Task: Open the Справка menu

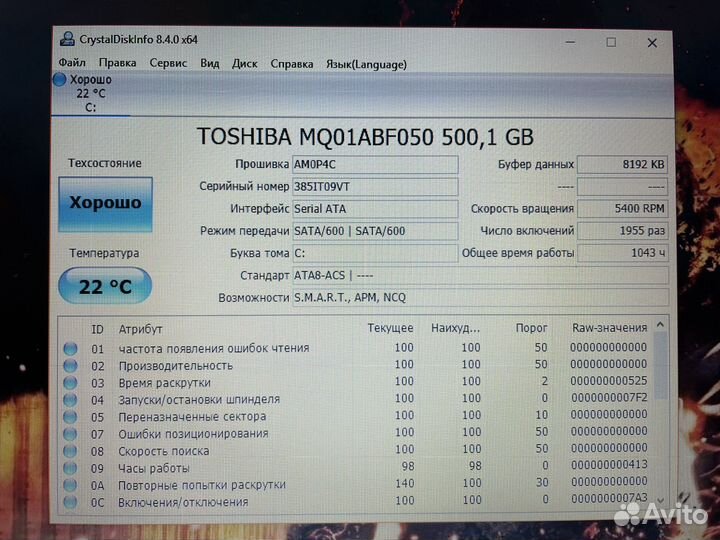Action: [292, 64]
